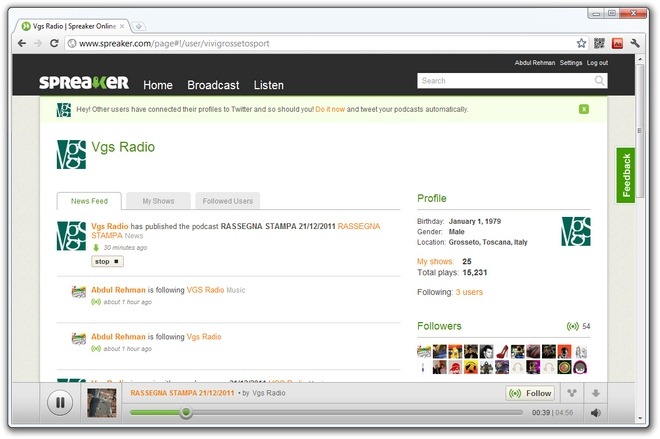Click the playback progress slider handle
Viewport: 660px width, 439px height.
point(186,412)
